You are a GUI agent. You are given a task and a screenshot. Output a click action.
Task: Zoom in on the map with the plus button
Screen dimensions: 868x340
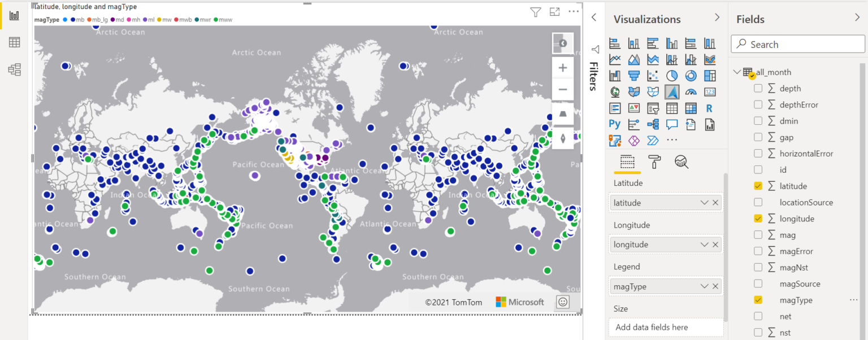coord(562,67)
